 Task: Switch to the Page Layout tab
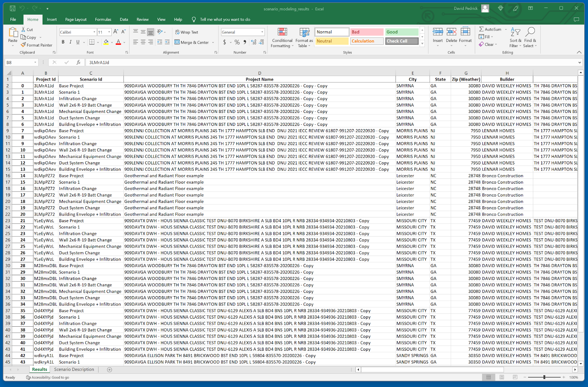(76, 19)
